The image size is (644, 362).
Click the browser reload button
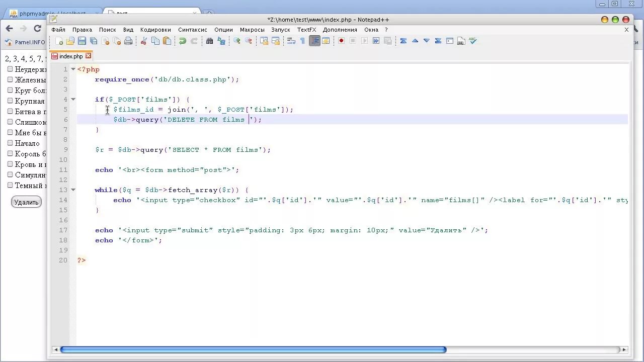[x=37, y=29]
